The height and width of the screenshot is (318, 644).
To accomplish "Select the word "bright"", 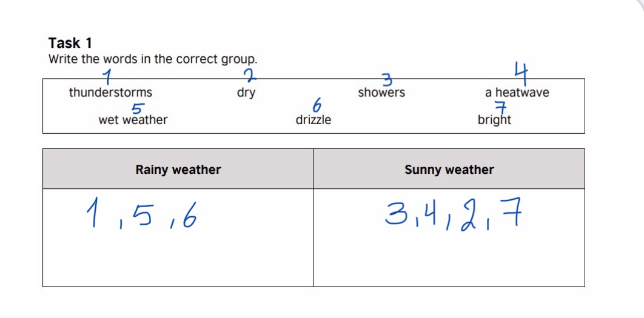I will (494, 120).
